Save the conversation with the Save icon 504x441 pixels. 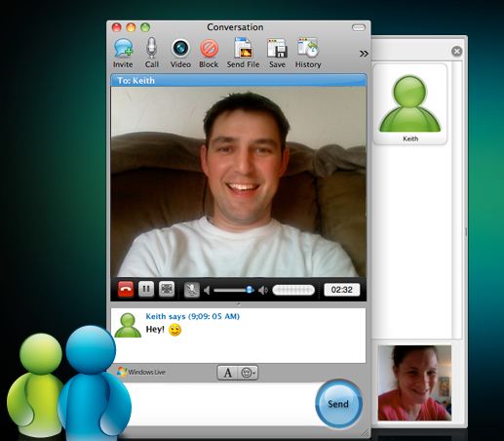[277, 48]
